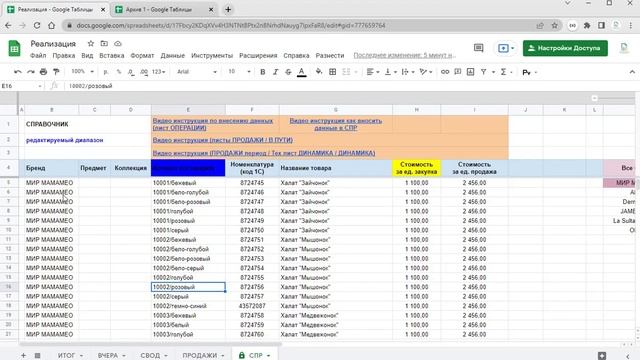Open the Данные menu
This screenshot has width=640, height=360.
click(172, 56)
